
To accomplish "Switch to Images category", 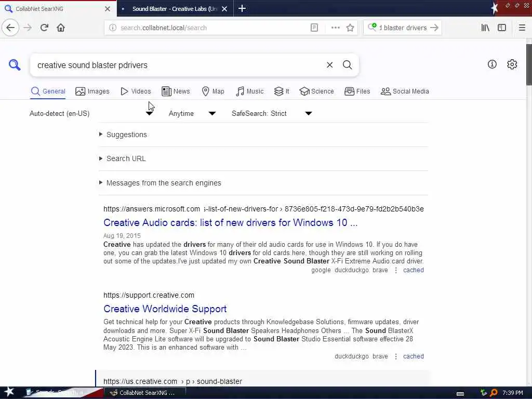I will click(x=92, y=91).
